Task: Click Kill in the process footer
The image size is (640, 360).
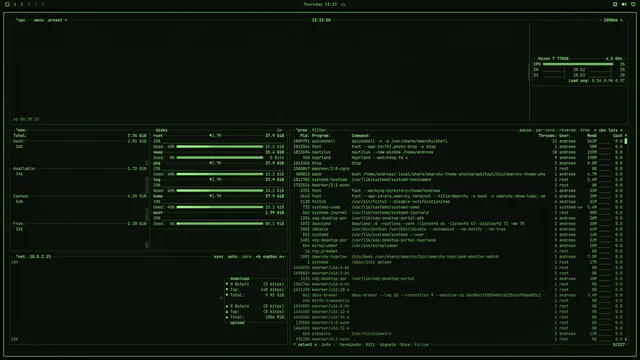Action: click(x=370, y=345)
